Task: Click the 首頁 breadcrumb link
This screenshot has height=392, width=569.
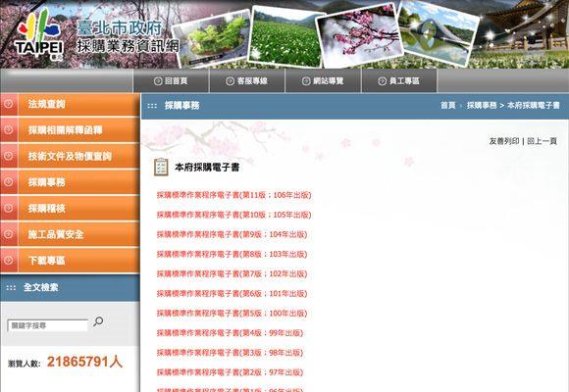Action: pos(447,106)
